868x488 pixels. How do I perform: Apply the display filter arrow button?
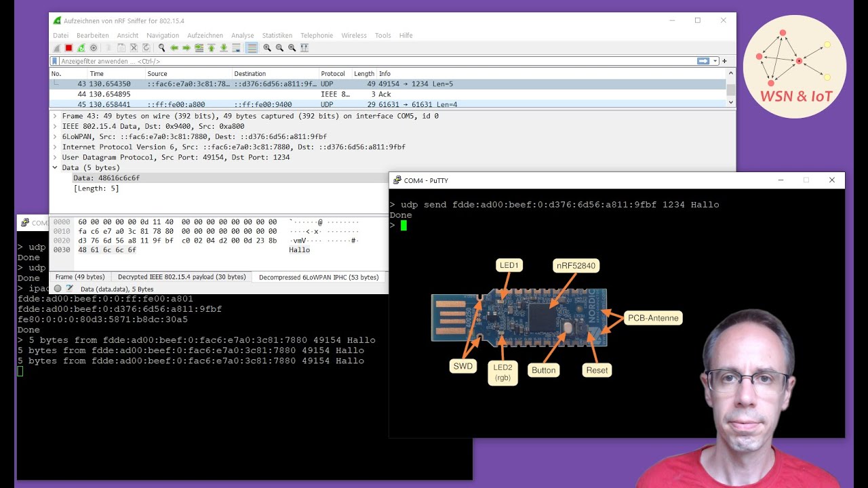(703, 61)
